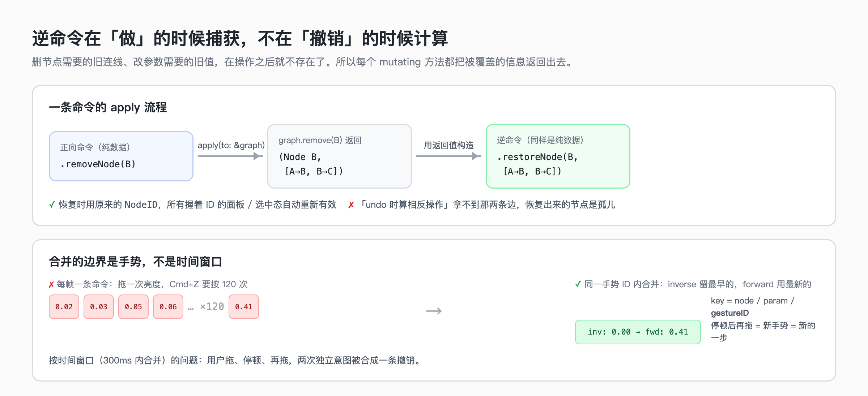The height and width of the screenshot is (396, 868).
Task: Click the red cross before 「undo 时算相反操作」
Action: [351, 205]
